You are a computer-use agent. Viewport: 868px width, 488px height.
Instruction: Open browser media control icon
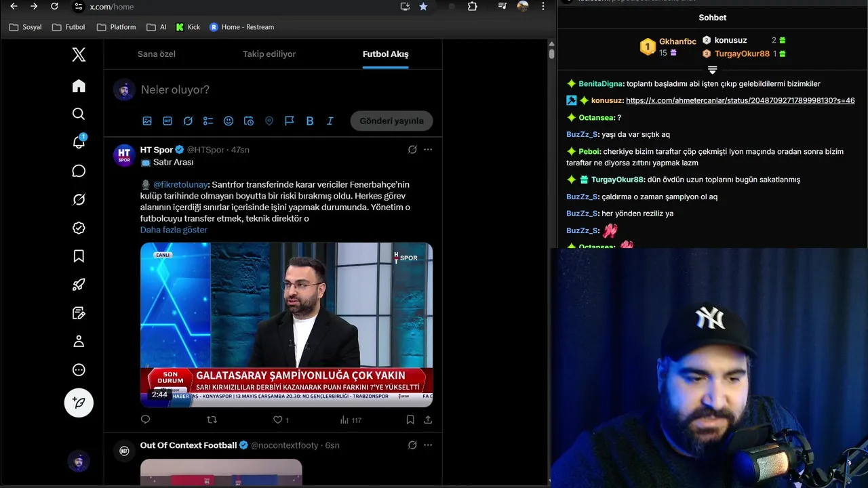click(502, 6)
